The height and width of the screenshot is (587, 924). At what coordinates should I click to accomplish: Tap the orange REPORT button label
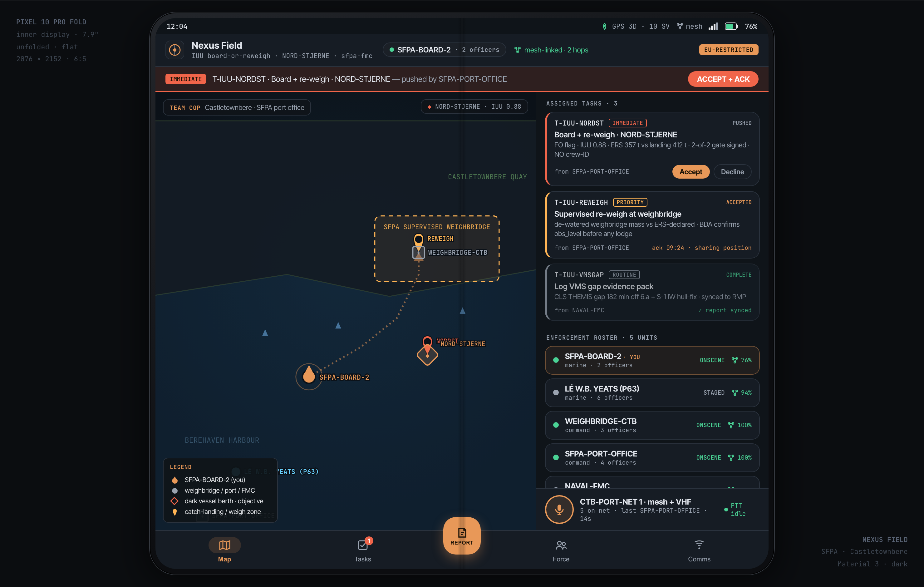[x=462, y=542]
